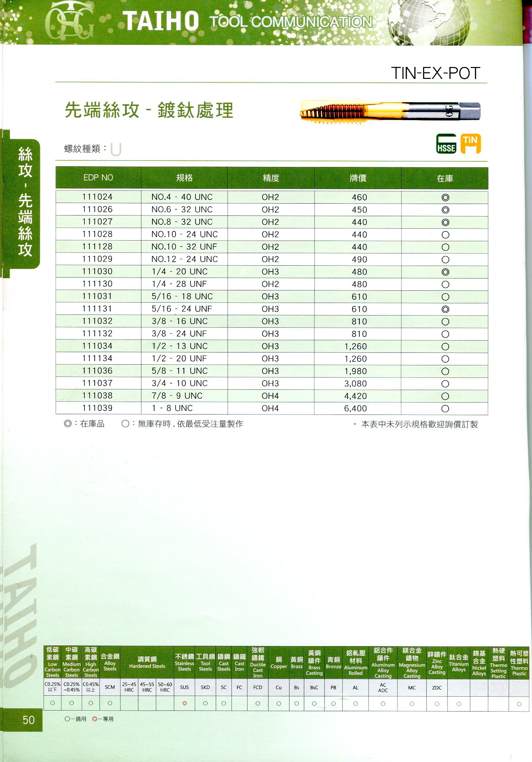Click stock double-circle for EDP 111024
Viewport: 532px width, 762px height.
click(445, 198)
